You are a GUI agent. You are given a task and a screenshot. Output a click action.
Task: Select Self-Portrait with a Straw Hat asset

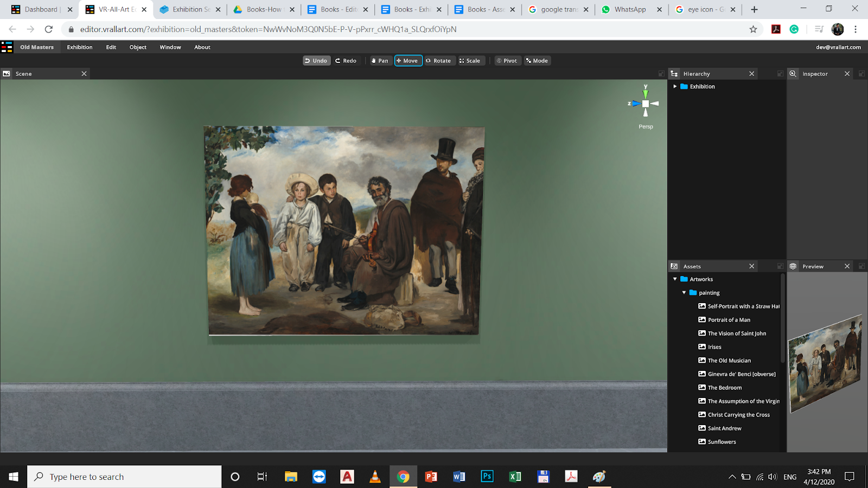click(x=739, y=306)
